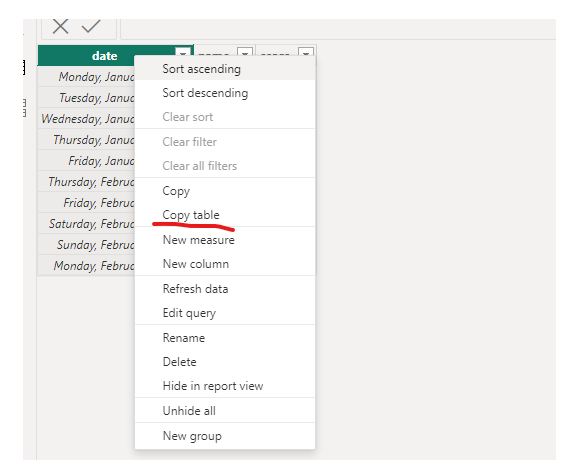Cancel the formula with the X icon
577x461 pixels.
click(x=60, y=26)
